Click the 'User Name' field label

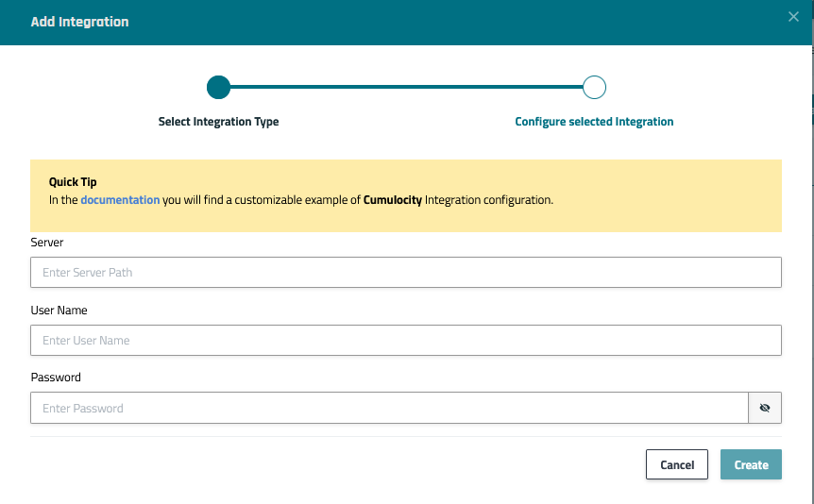(x=59, y=311)
